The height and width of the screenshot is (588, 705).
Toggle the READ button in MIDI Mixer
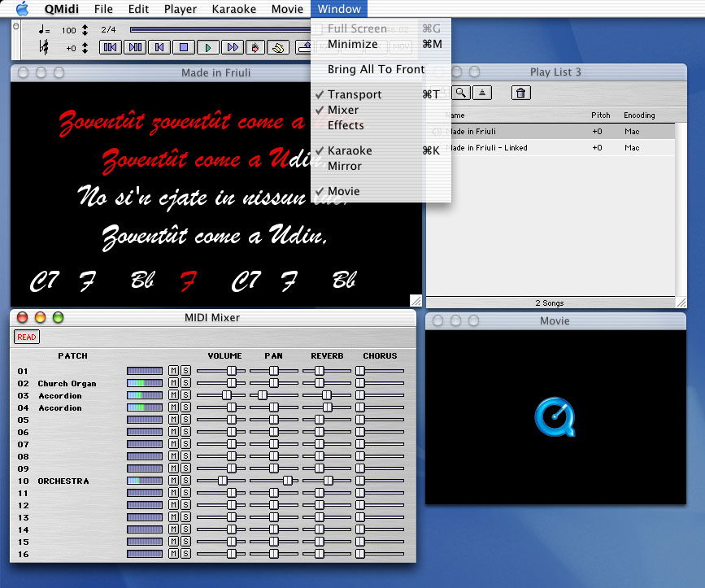click(x=27, y=337)
